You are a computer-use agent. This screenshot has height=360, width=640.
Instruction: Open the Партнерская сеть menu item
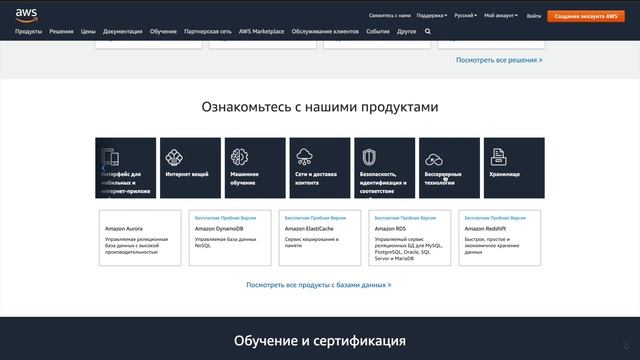pyautogui.click(x=208, y=31)
